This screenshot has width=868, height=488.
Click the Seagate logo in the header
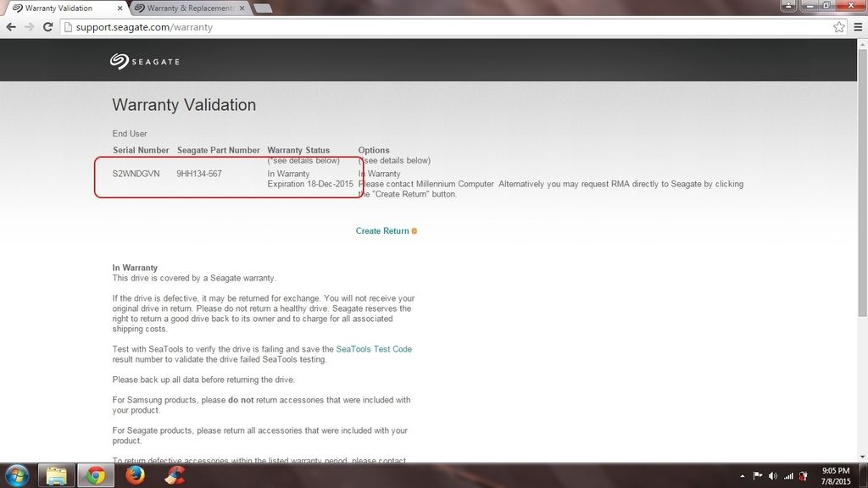pos(144,61)
